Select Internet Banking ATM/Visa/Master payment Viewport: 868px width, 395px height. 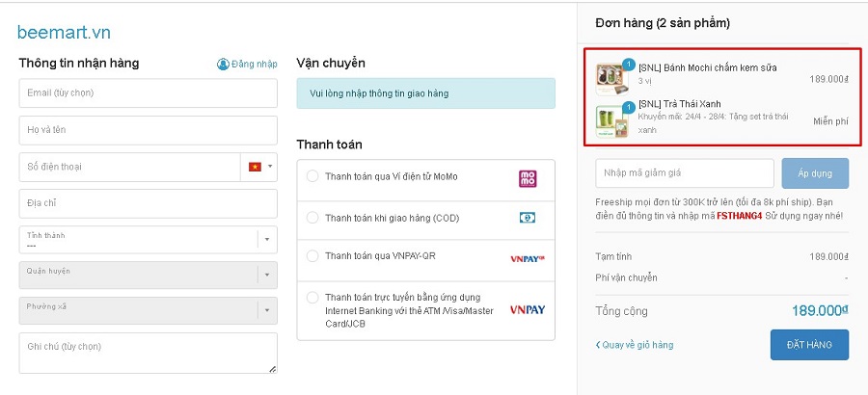coord(312,298)
